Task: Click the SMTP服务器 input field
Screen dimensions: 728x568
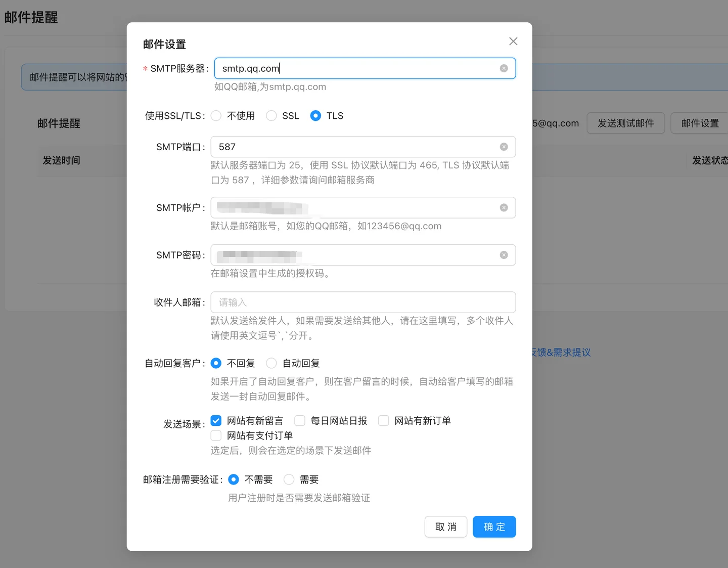Action: tap(365, 68)
